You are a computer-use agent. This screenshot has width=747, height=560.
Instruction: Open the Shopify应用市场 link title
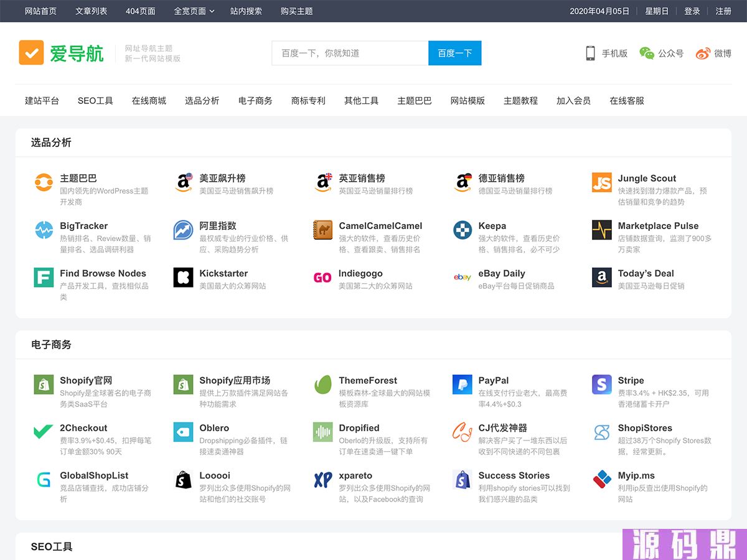(235, 381)
